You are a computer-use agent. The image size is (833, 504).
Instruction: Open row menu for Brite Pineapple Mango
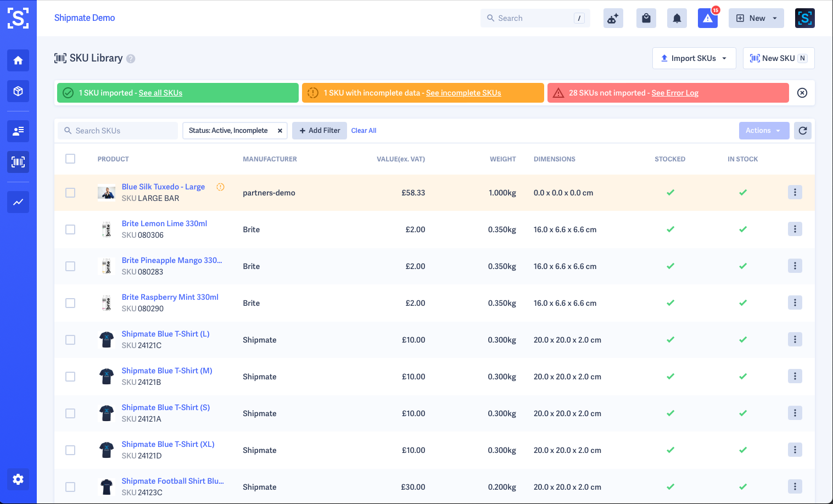click(x=795, y=266)
